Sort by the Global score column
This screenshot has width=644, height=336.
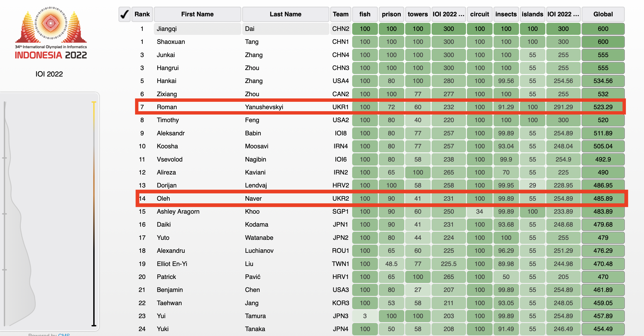(x=603, y=14)
